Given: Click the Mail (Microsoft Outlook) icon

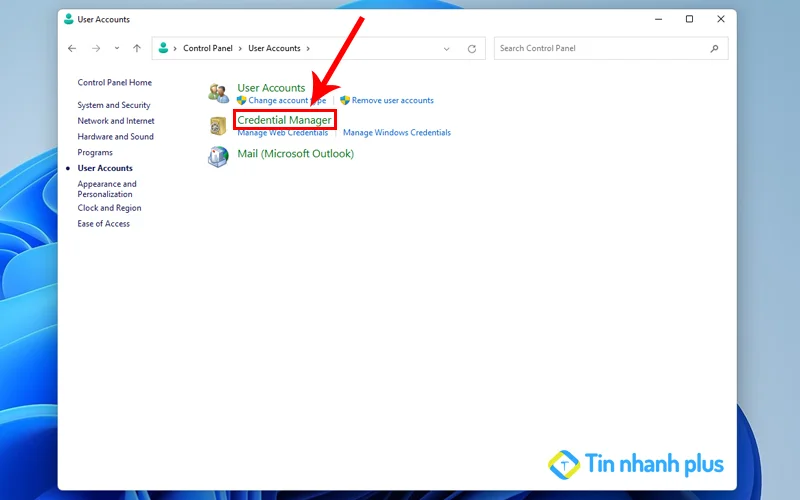Looking at the screenshot, I should coord(218,157).
